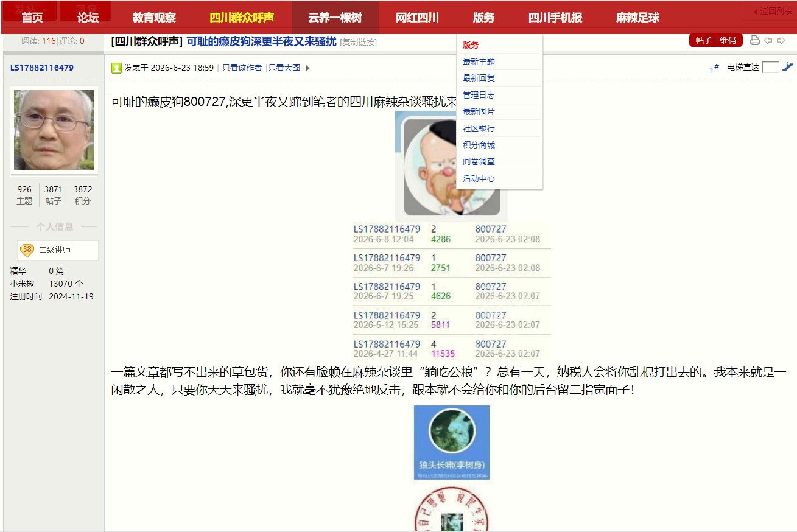Go to the 论坛 navigation item

(x=88, y=18)
